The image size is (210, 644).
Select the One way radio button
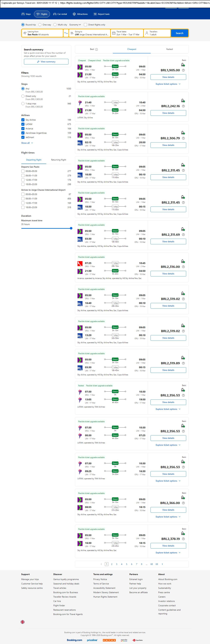click(x=40, y=25)
